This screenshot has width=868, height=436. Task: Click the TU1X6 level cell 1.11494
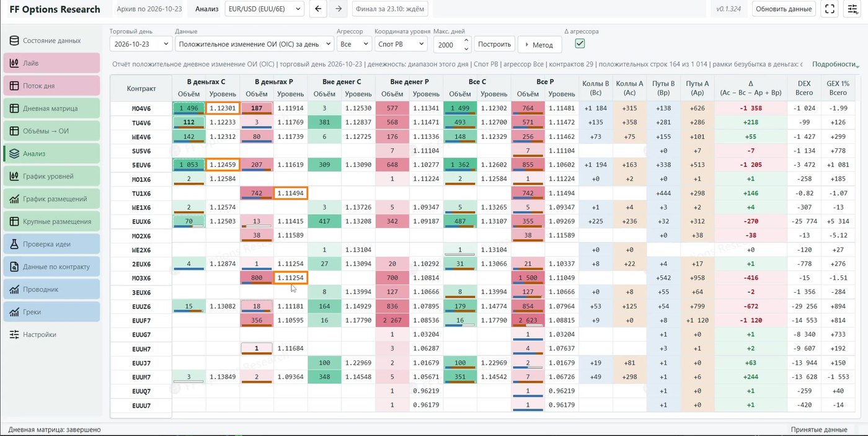point(291,194)
